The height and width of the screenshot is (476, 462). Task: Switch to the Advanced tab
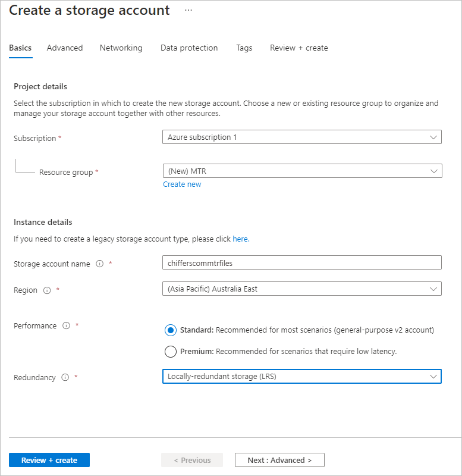(x=65, y=48)
